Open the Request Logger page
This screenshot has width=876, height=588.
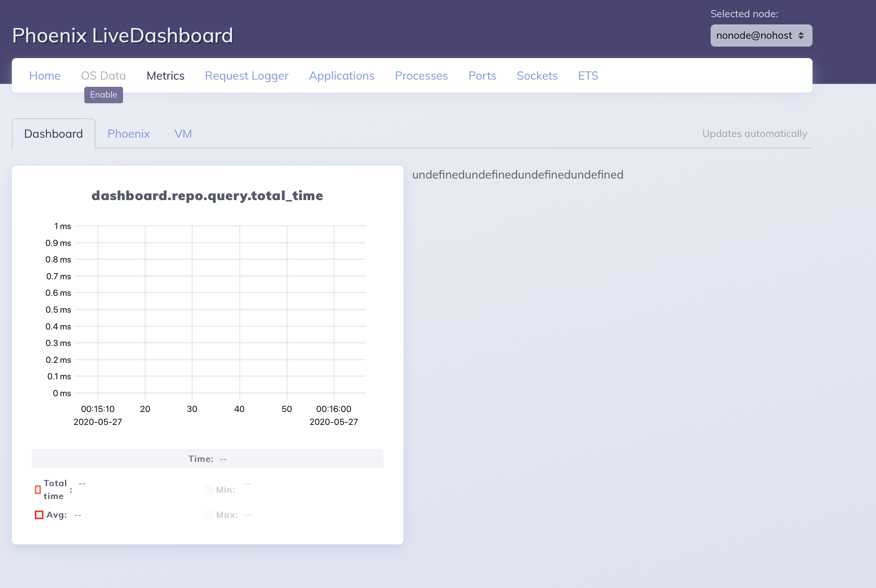click(x=246, y=75)
